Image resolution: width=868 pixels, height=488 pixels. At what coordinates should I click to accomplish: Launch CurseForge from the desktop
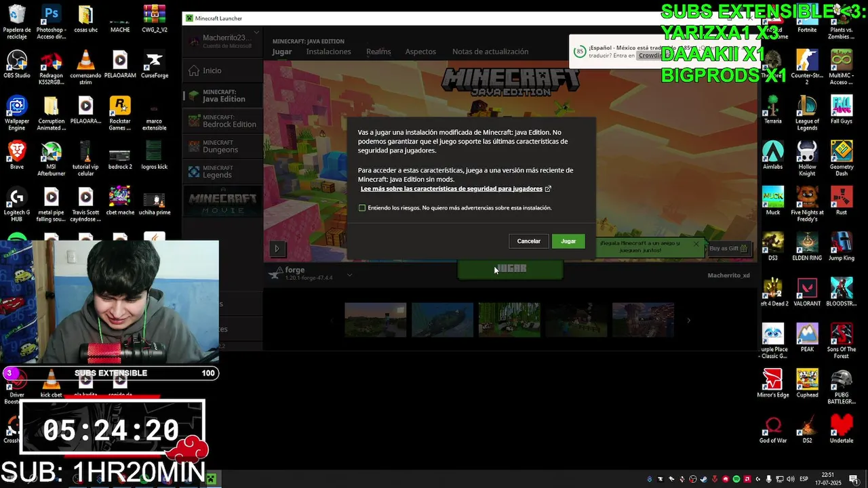click(154, 64)
